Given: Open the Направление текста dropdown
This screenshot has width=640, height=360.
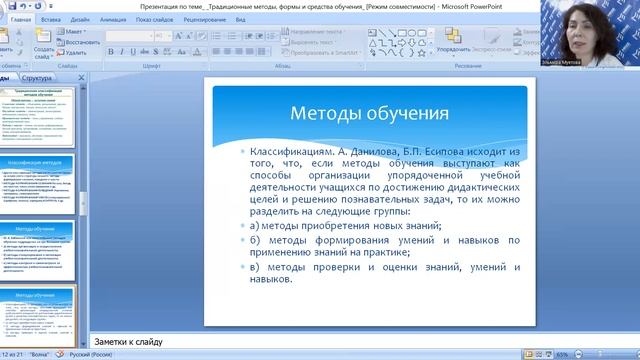Looking at the screenshot, I should coord(313,31).
